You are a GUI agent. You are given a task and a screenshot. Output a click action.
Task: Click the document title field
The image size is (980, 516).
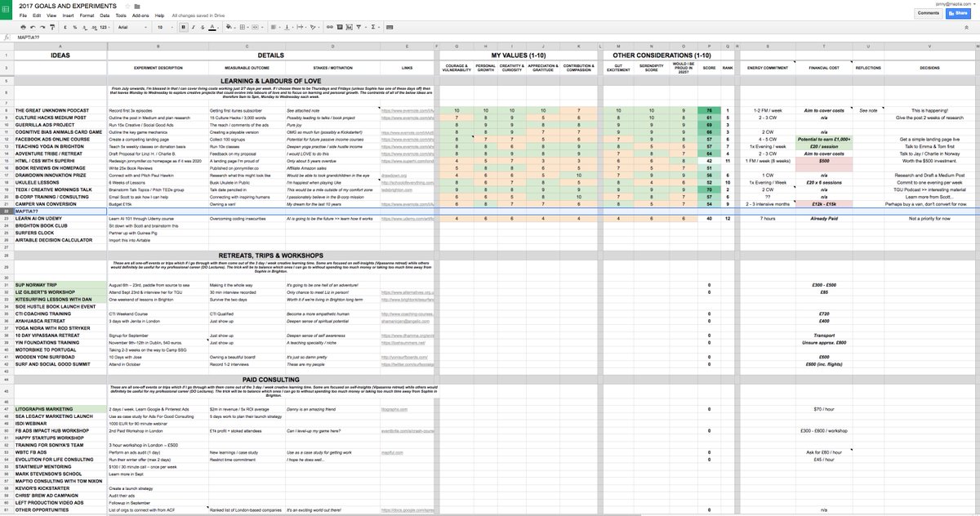pos(68,7)
